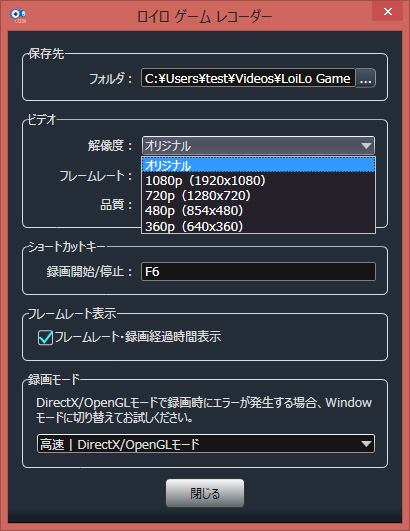Click the resolution dropdown arrow
This screenshot has height=531, width=410.
pos(366,146)
